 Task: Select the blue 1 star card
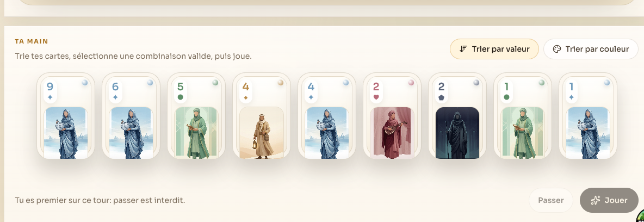point(588,116)
